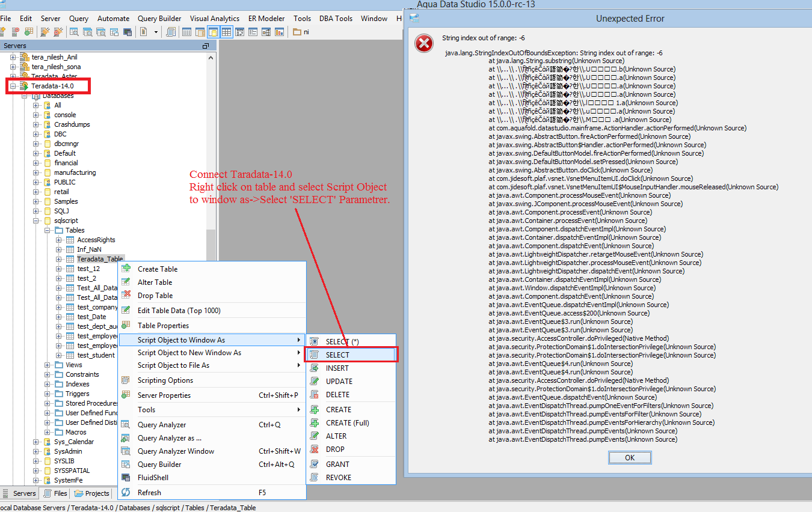Switch to the Files tab
Viewport: 812px width, 512px height.
click(x=55, y=493)
